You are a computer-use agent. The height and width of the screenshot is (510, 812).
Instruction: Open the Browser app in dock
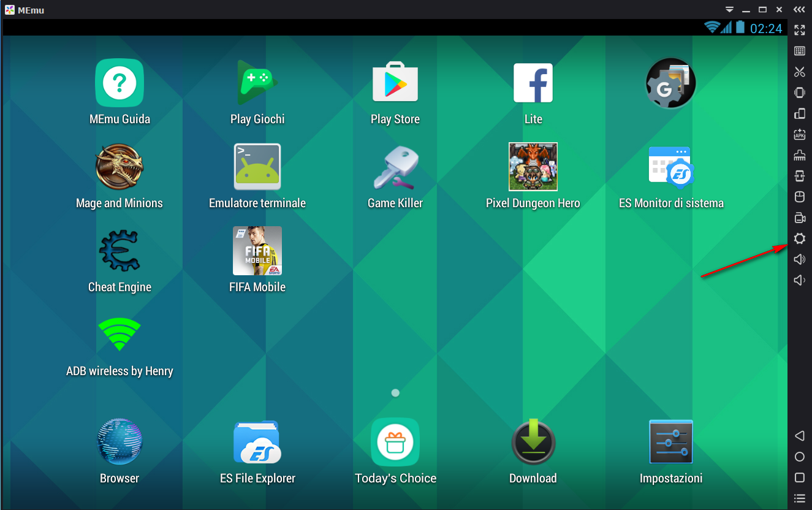(x=120, y=442)
